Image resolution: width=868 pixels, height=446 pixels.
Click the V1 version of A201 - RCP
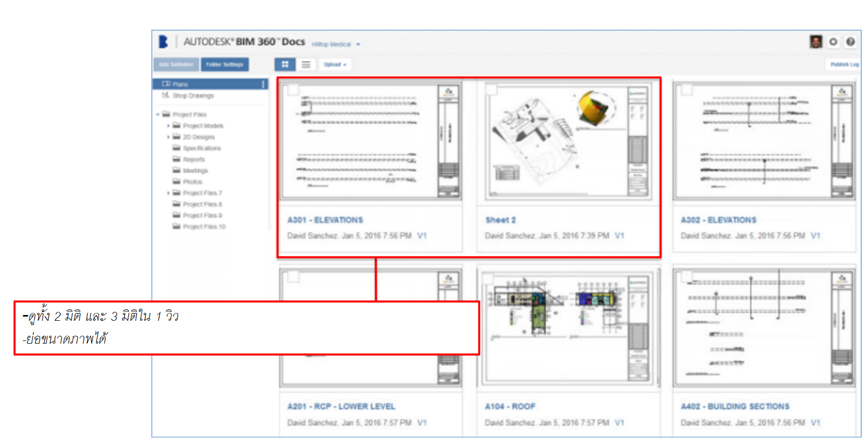tap(422, 423)
